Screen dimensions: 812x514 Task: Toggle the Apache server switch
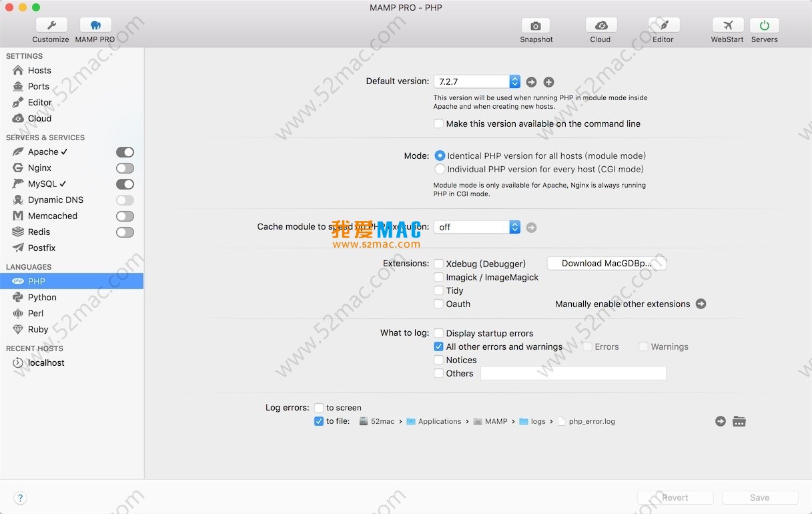[x=125, y=152]
